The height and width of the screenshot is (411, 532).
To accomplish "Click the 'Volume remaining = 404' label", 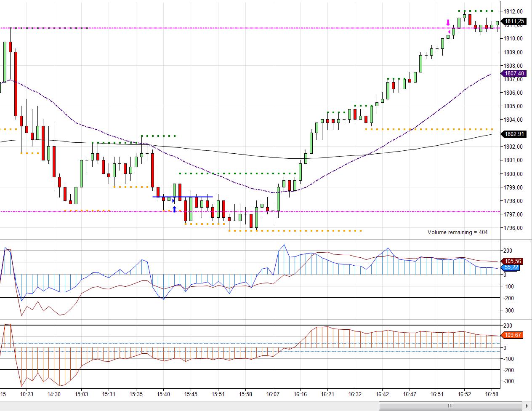I will [x=458, y=232].
